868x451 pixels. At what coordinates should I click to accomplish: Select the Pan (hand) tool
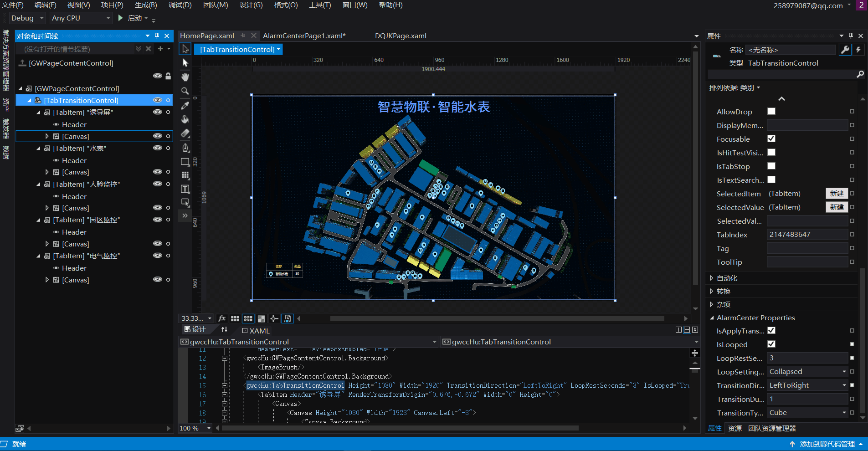click(185, 77)
